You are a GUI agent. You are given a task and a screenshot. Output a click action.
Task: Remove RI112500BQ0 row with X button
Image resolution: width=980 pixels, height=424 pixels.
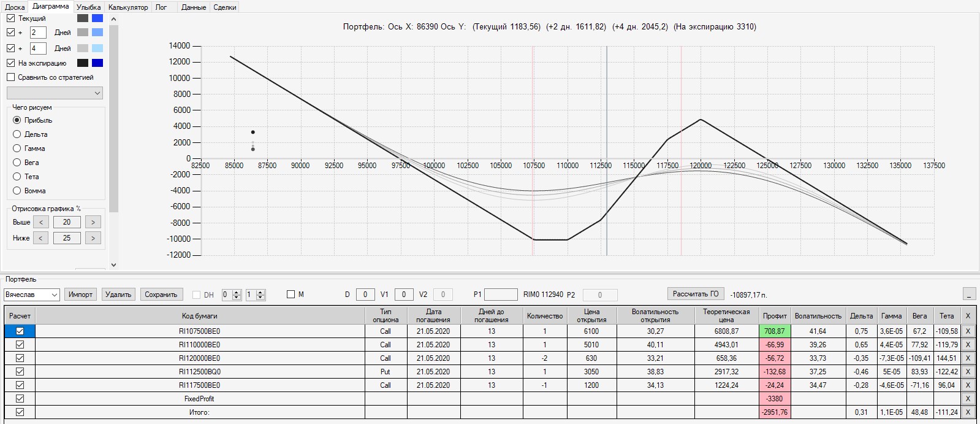(x=968, y=372)
